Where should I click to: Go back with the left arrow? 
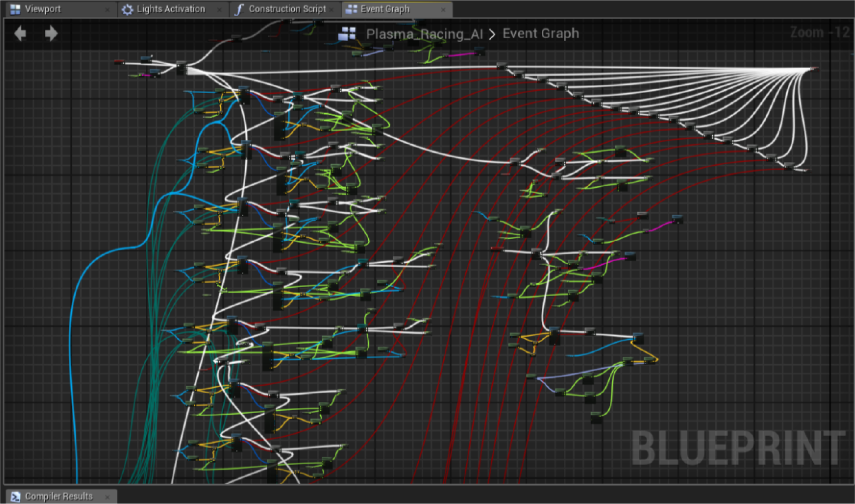(x=20, y=34)
